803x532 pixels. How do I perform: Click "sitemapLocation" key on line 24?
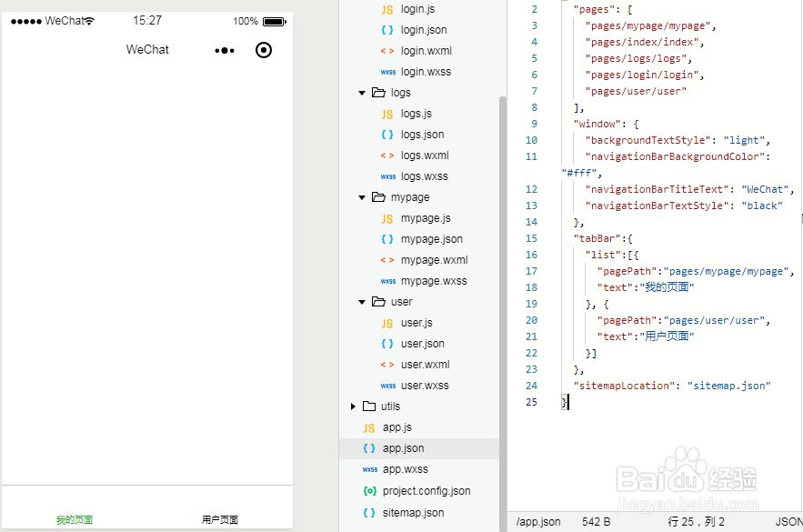624,386
